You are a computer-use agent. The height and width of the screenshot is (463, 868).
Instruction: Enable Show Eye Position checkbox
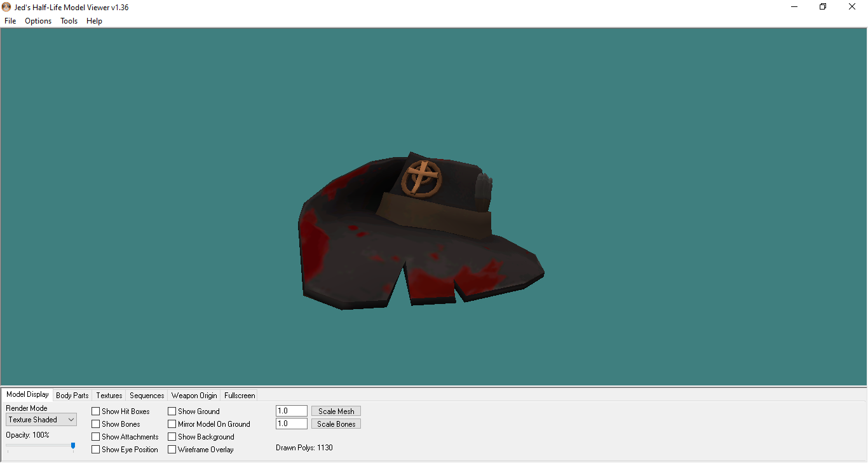click(96, 450)
